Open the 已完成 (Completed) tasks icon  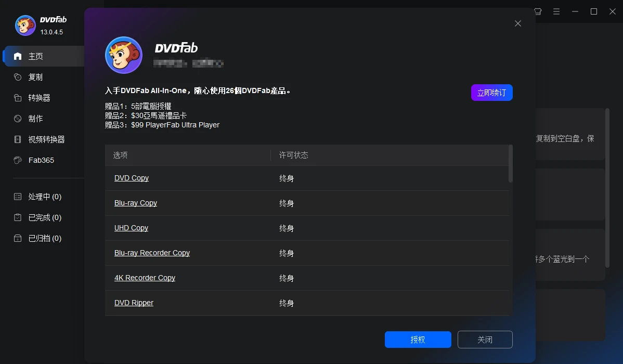click(x=18, y=217)
